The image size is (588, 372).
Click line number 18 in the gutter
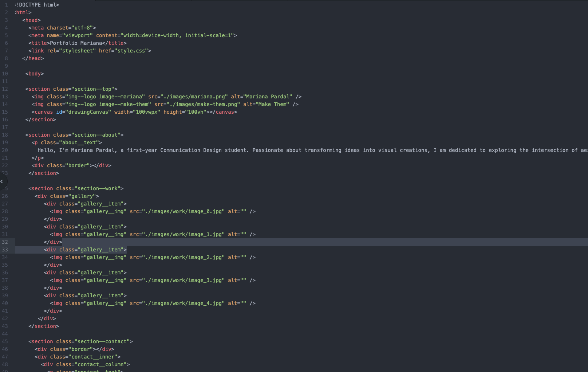point(5,135)
